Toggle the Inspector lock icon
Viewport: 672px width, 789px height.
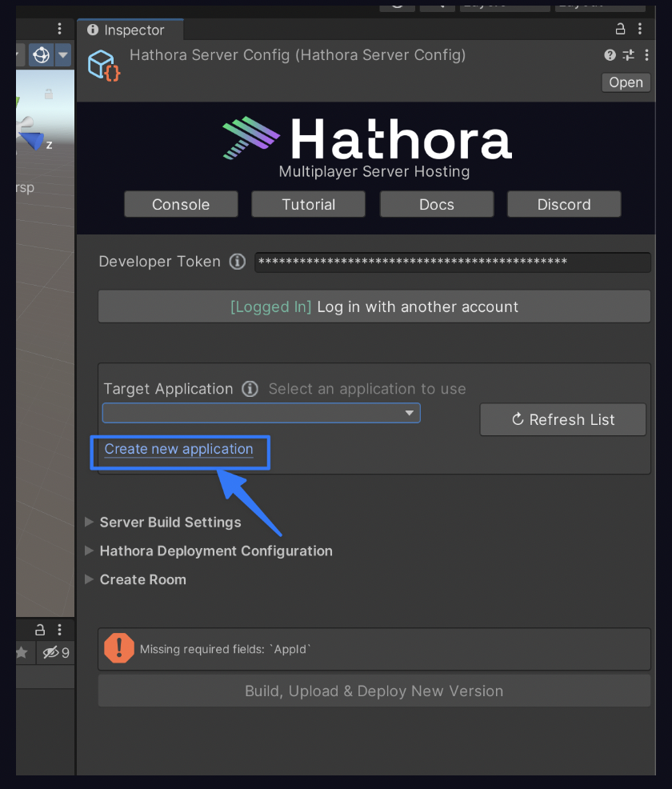pyautogui.click(x=620, y=29)
